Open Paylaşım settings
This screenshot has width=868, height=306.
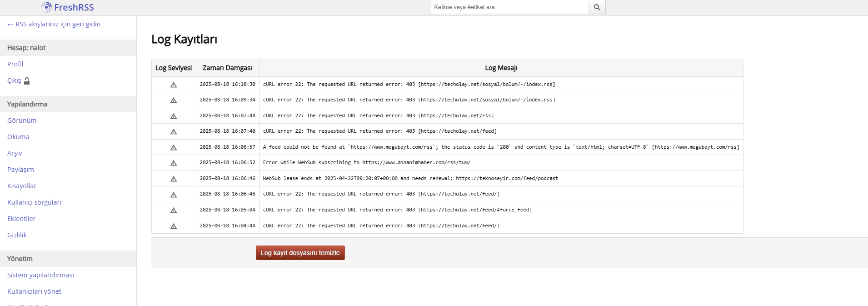tap(20, 170)
